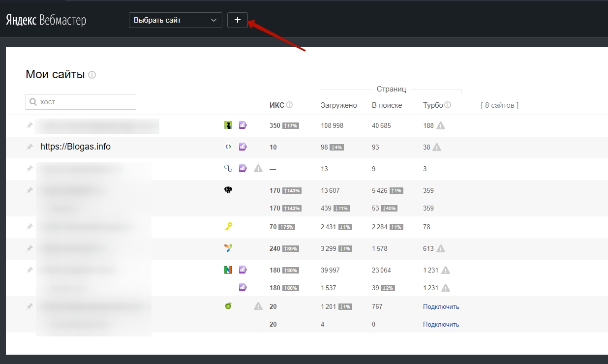The height and width of the screenshot is (364, 608).
Task: Open the purple Metrika icon in Blogas.info row
Action: 243,147
